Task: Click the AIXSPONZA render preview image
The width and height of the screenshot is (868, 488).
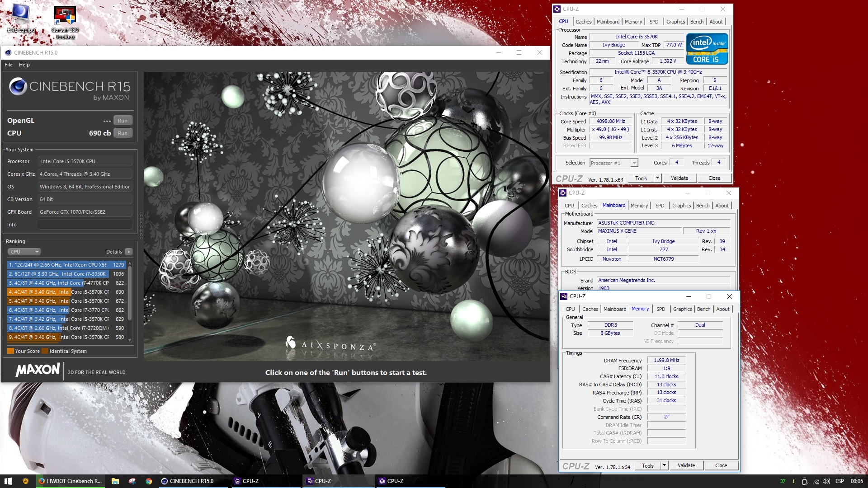Action: click(346, 216)
